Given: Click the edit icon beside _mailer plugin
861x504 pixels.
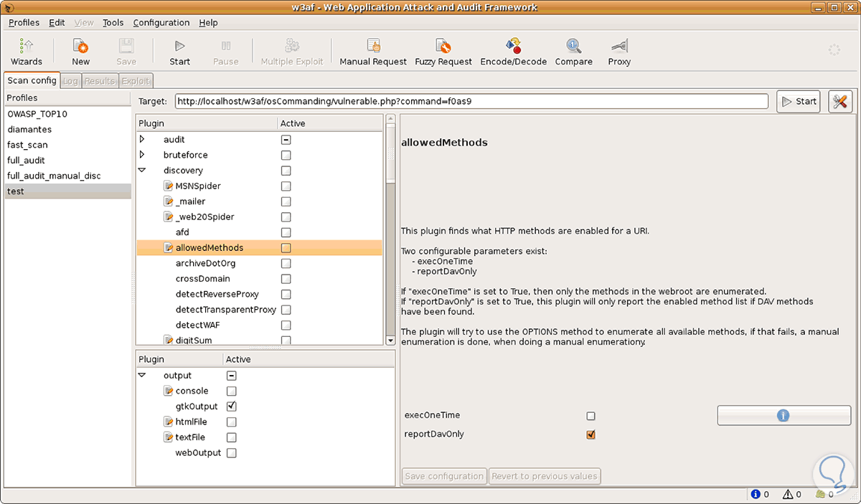Looking at the screenshot, I should click(x=169, y=201).
